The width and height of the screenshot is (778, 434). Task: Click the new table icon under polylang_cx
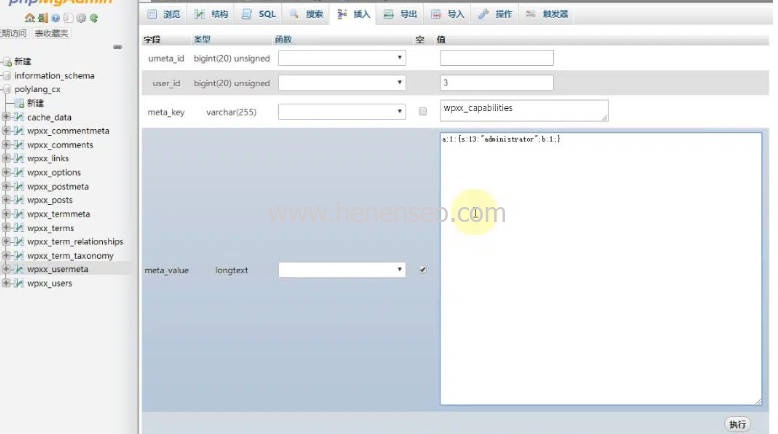(x=20, y=103)
